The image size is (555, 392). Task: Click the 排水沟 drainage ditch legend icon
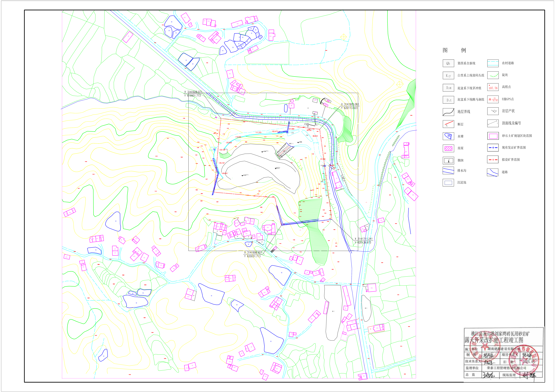coord(448,171)
